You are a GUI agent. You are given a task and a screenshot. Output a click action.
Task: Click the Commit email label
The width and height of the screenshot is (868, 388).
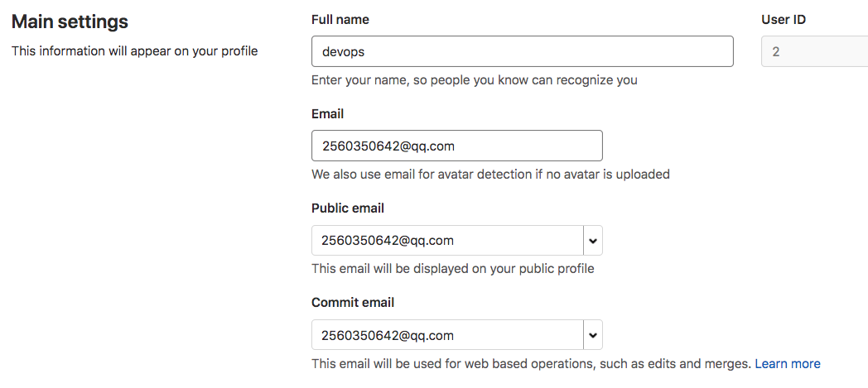353,302
